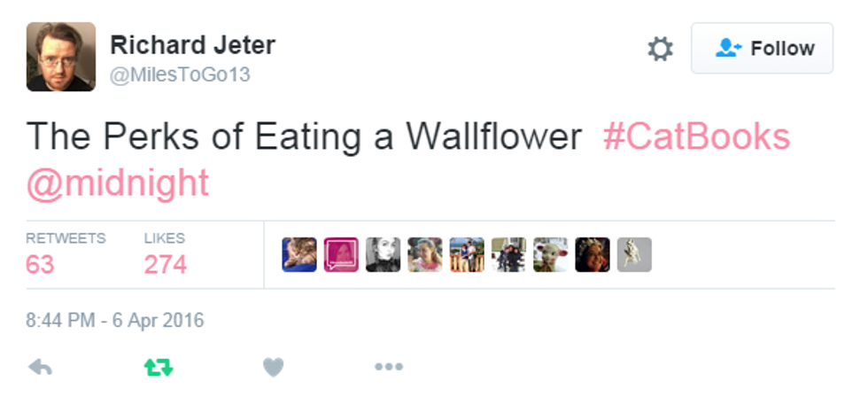Open the lamb puppet liker avatar
The image size is (868, 412).
point(550,254)
